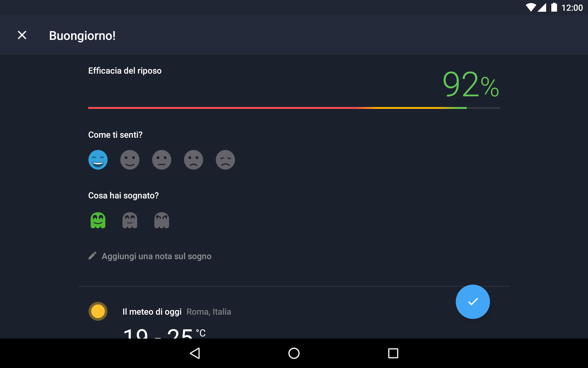Select the blue laughing face mood
This screenshot has width=588, height=368.
click(98, 160)
